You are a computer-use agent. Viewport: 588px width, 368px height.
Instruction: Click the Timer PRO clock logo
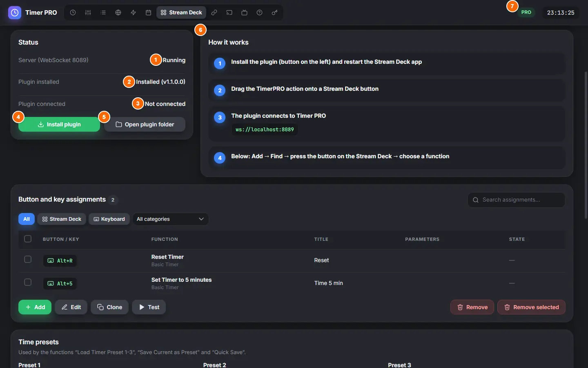click(15, 13)
